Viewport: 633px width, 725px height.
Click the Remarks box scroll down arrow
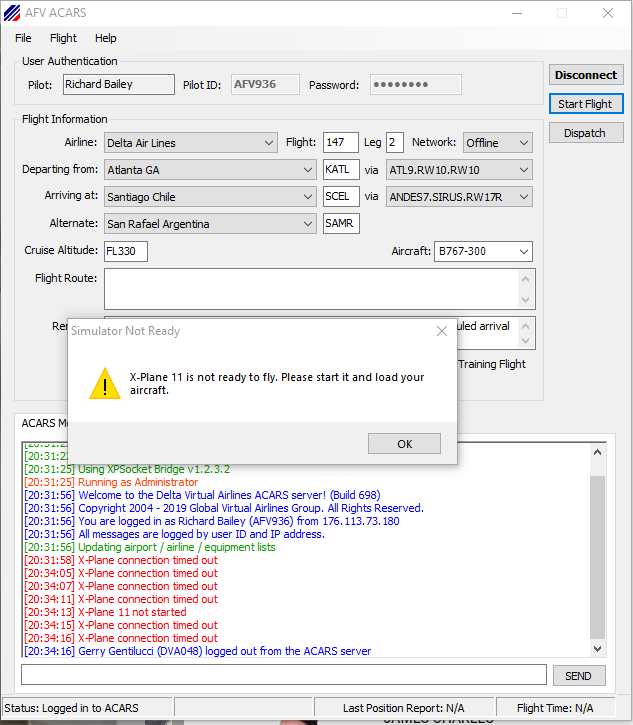[x=525, y=341]
